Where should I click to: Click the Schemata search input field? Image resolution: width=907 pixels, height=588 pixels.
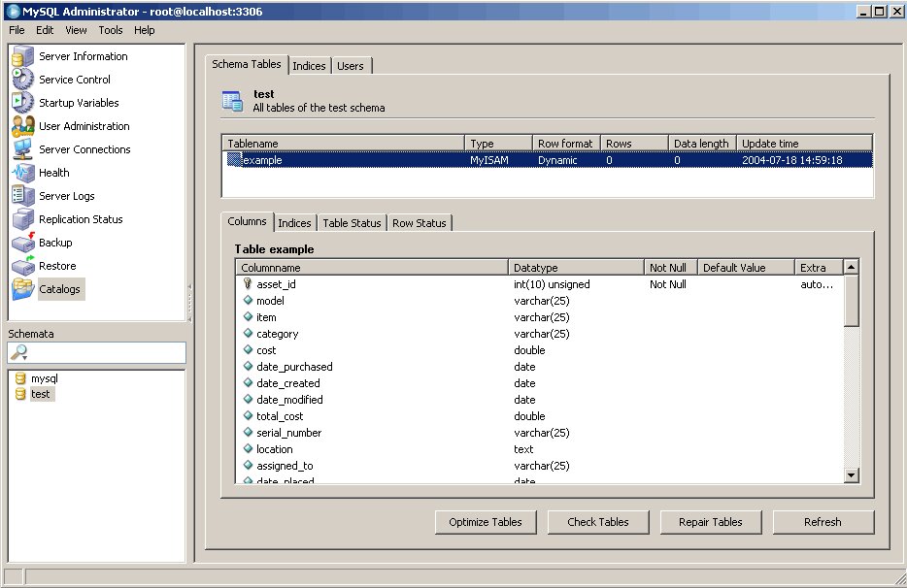(96, 352)
